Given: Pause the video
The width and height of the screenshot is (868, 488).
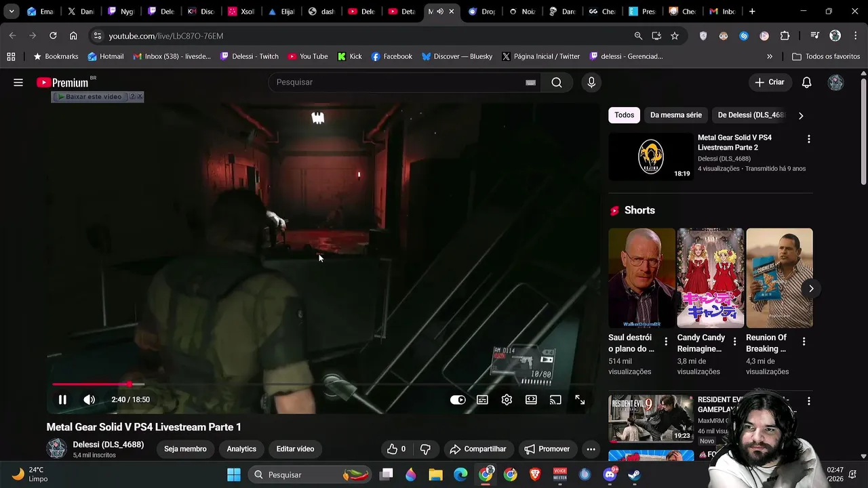Looking at the screenshot, I should (x=62, y=400).
